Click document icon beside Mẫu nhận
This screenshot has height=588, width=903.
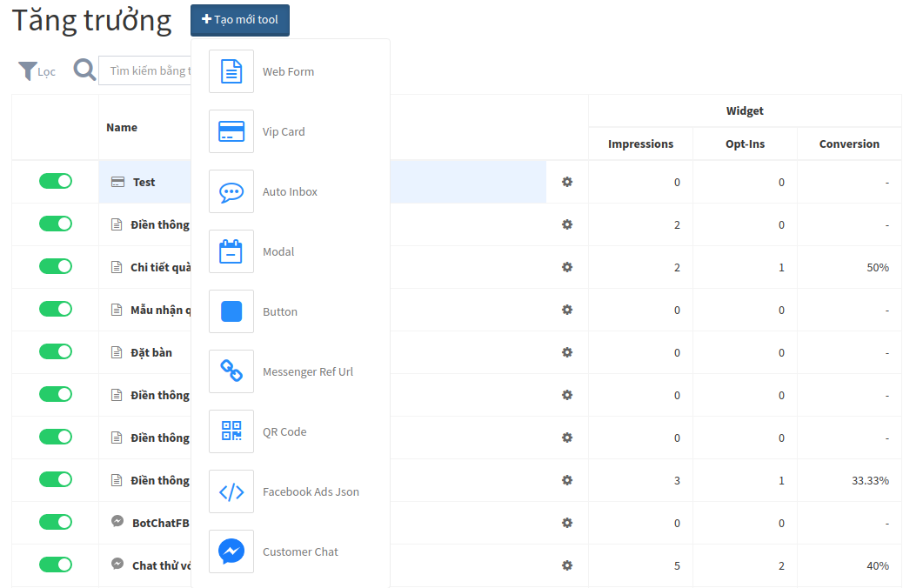(x=117, y=310)
